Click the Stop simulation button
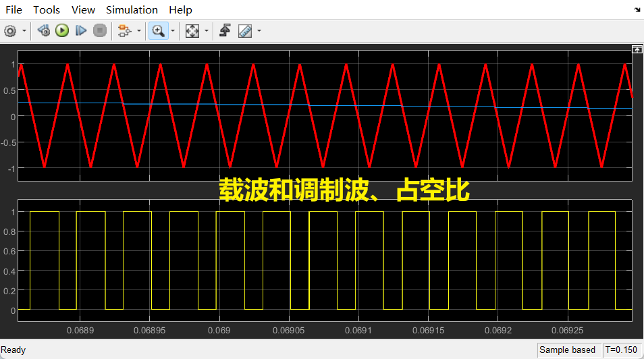Viewport: 644px width, 359px height. 100,31
